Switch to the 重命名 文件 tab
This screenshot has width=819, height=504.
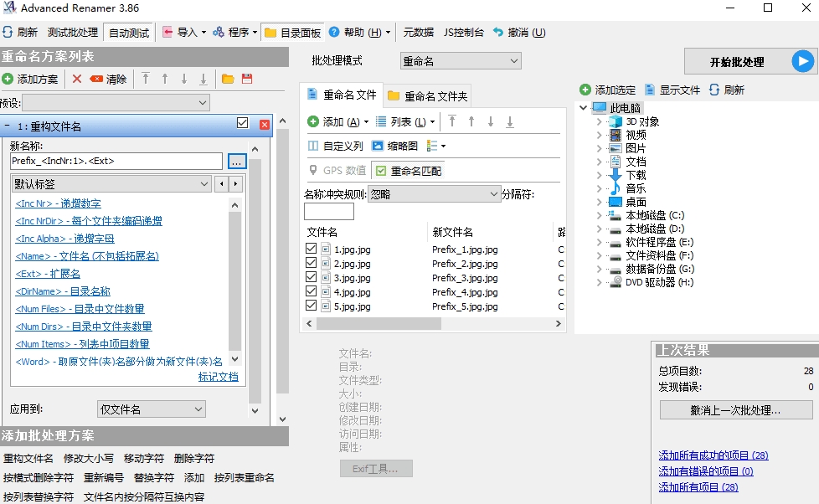coord(343,95)
